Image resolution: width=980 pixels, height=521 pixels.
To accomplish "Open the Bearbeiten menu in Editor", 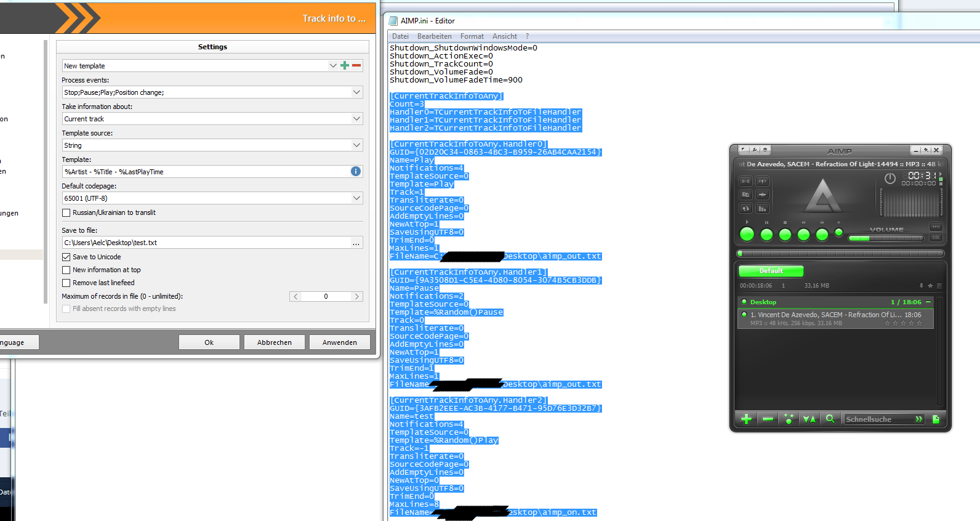I will 434,36.
